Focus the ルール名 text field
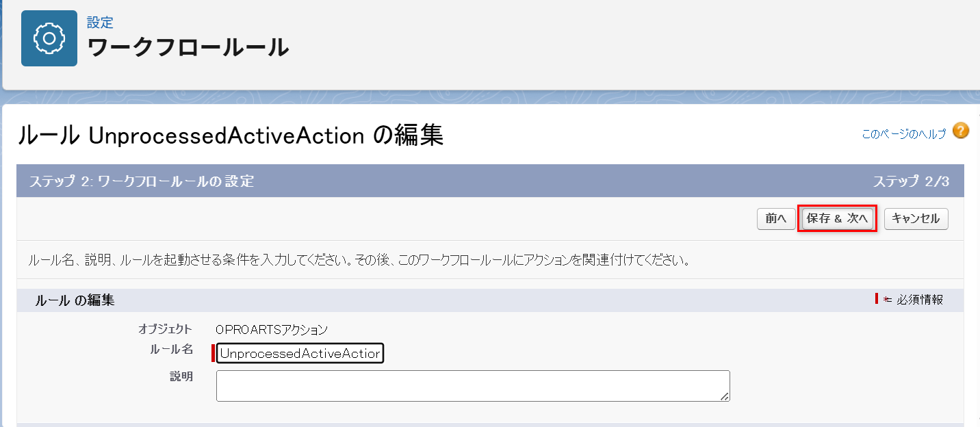Viewport: 980px width, 427px height. (x=300, y=354)
